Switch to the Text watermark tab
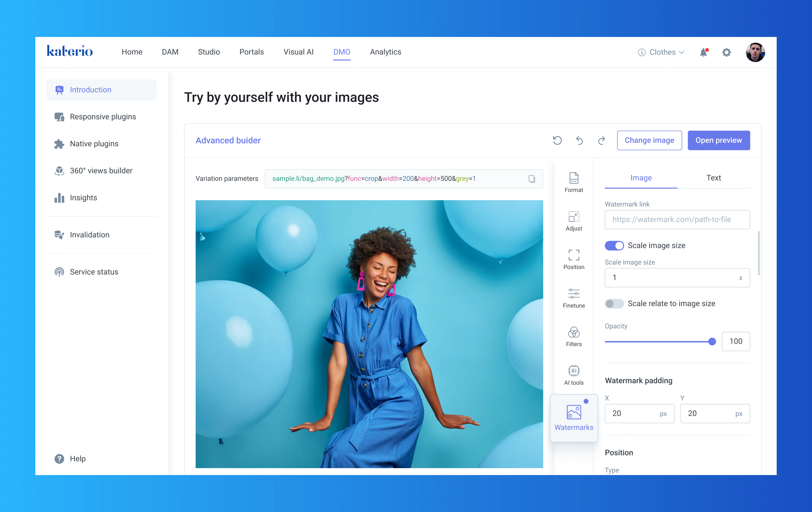The width and height of the screenshot is (812, 512). point(714,178)
